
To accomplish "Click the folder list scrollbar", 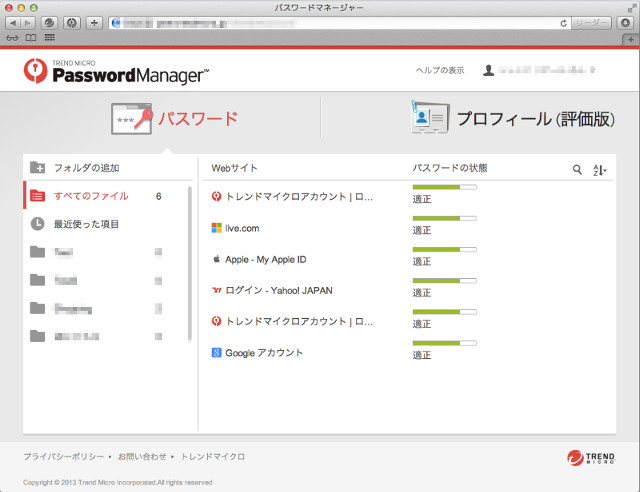I will click(190, 263).
